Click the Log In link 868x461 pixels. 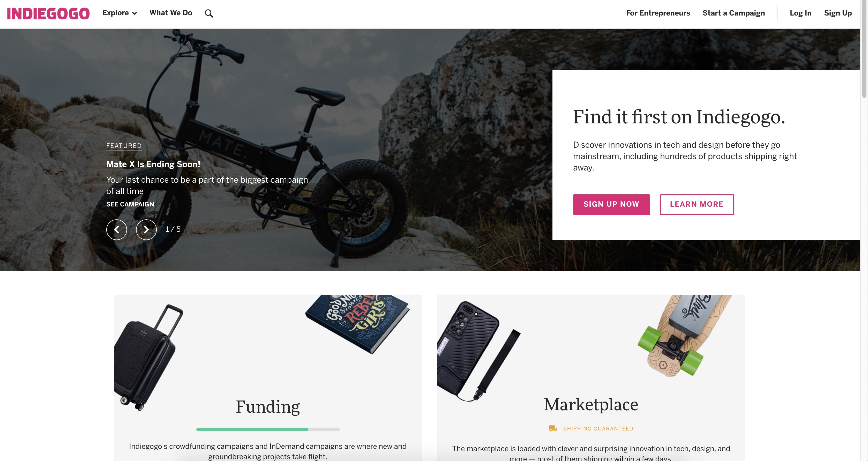[x=800, y=13]
